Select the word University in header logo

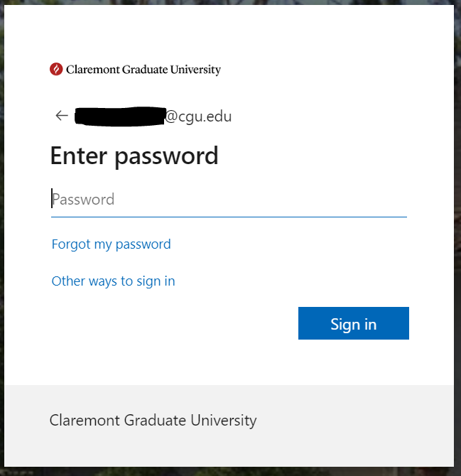click(195, 70)
